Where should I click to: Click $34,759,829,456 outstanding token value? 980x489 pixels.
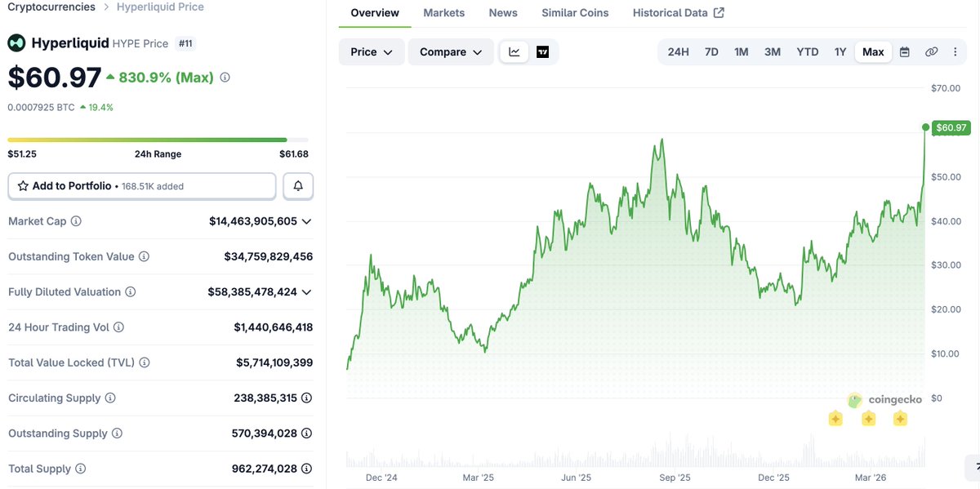(269, 256)
